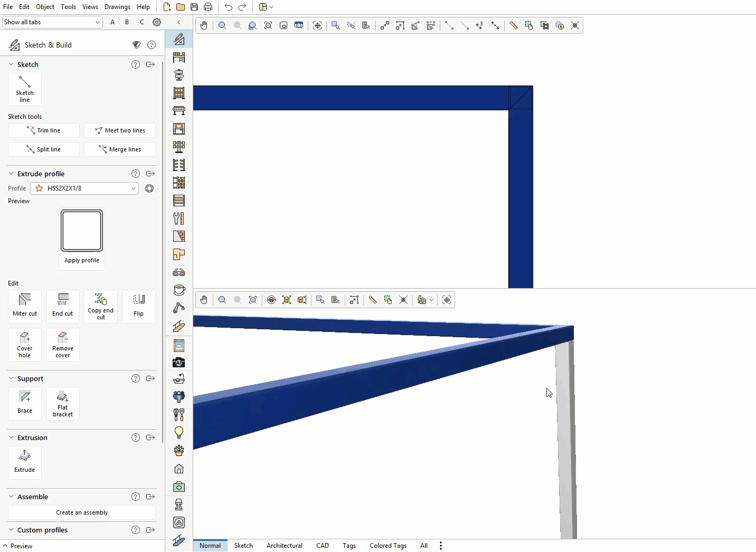This screenshot has height=552, width=756.
Task: Save the project with the disk icon
Action: (194, 7)
